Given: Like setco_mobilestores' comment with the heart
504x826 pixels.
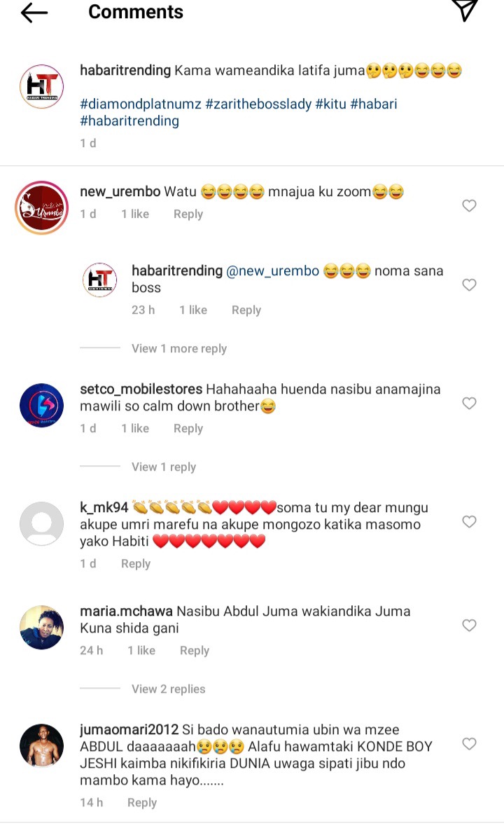Looking at the screenshot, I should point(469,404).
